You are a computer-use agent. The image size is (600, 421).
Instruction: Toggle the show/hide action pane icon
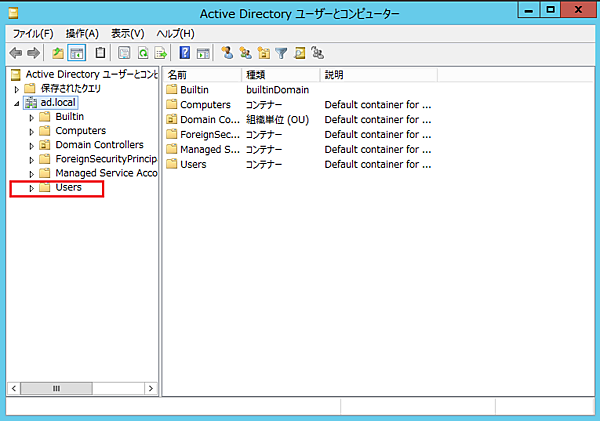click(x=203, y=53)
